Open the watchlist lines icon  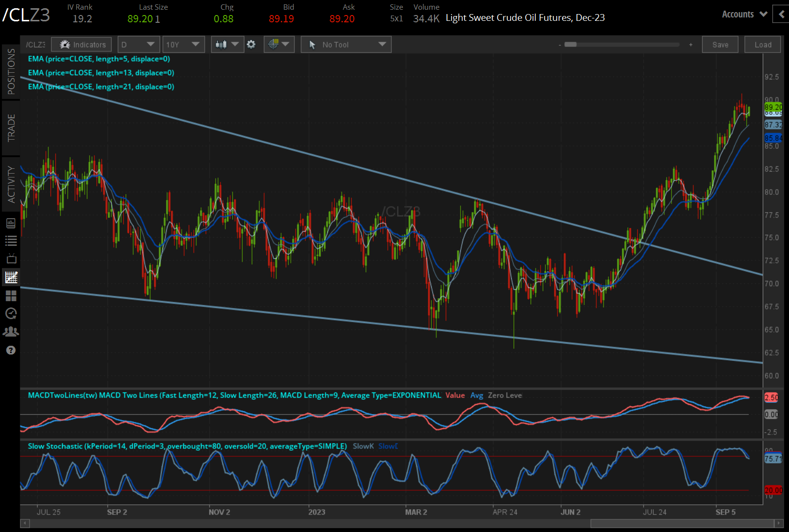point(11,241)
